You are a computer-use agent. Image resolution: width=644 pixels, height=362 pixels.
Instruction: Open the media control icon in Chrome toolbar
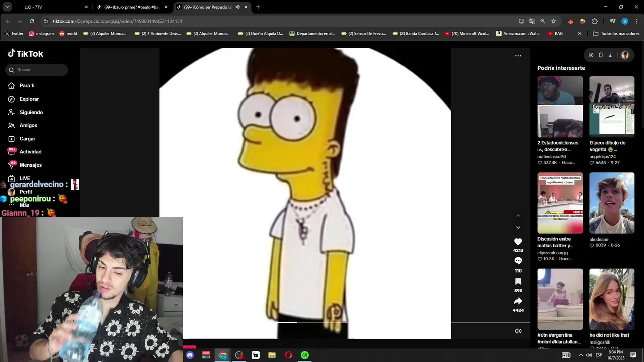[612, 21]
